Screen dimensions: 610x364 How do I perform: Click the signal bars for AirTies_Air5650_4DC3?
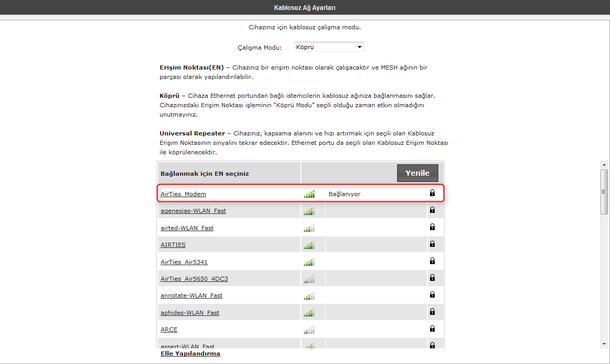click(309, 278)
